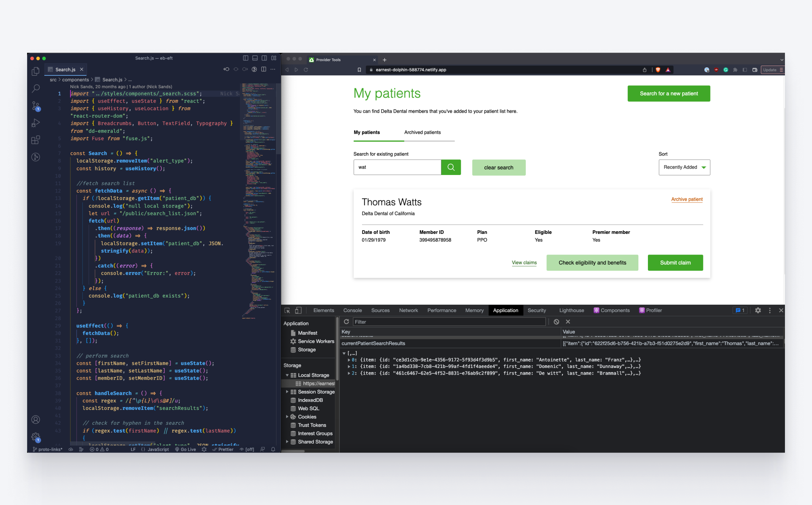Click the clear search button

499,168
